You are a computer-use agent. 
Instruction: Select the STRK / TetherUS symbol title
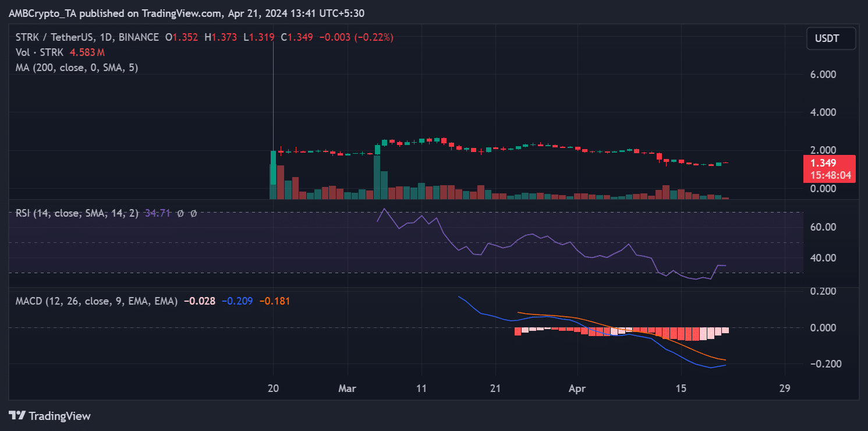pyautogui.click(x=87, y=37)
